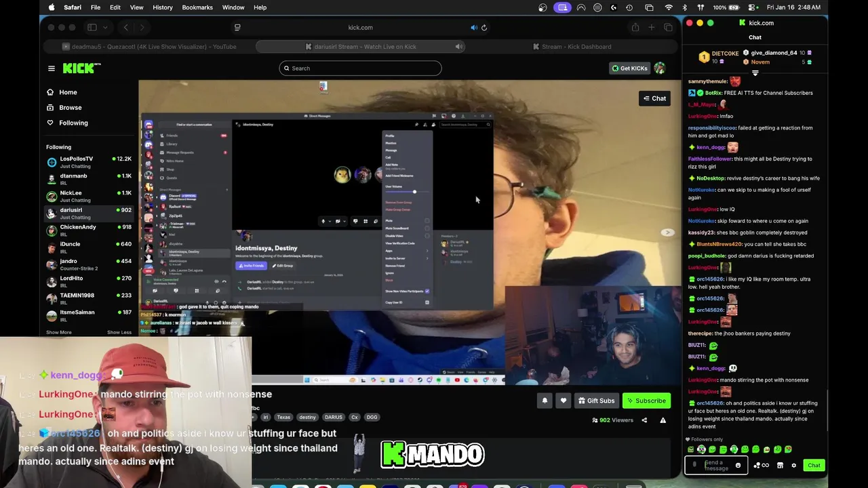The width and height of the screenshot is (868, 488).
Task: Open chat settings gear icon
Action: 794,466
